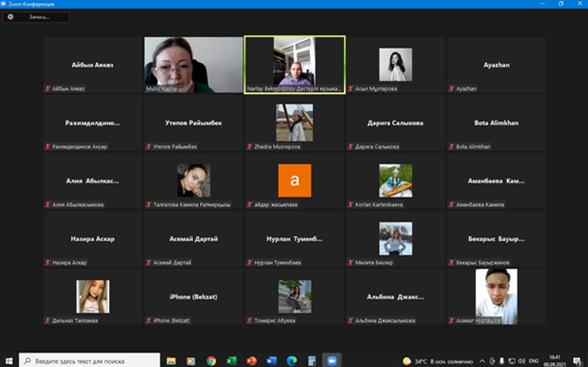Viewport: 588px width, 367px height.
Task: Click the large Асемай Дартай tile name
Action: (193, 239)
